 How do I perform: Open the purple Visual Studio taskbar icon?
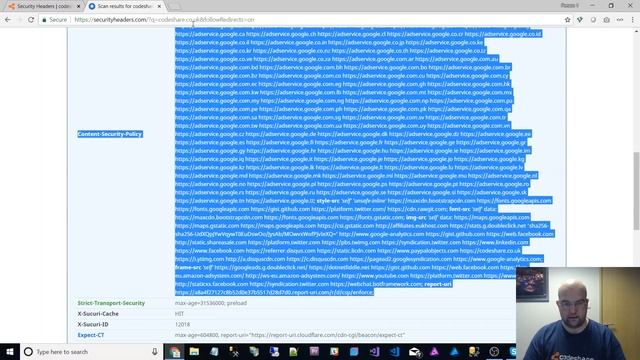(x=374, y=351)
